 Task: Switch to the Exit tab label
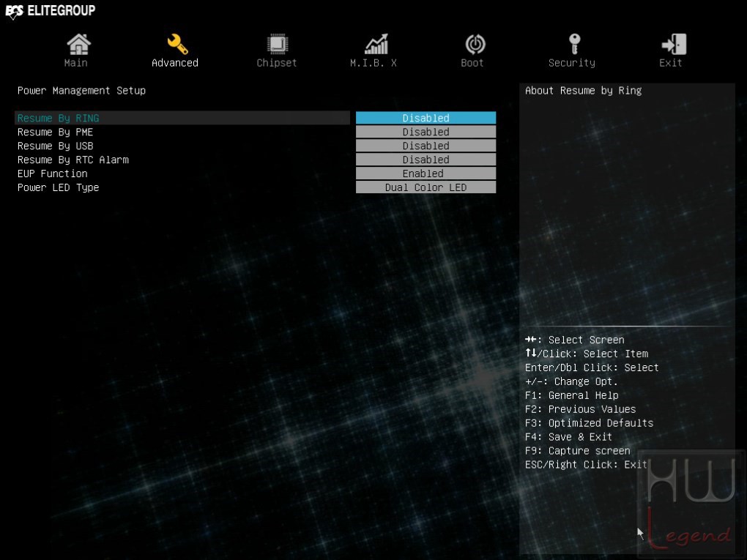670,63
